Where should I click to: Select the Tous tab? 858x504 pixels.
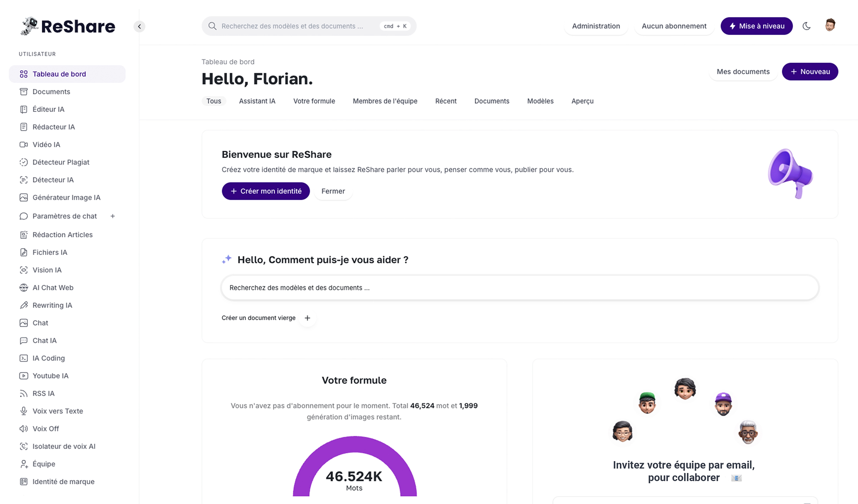point(214,101)
